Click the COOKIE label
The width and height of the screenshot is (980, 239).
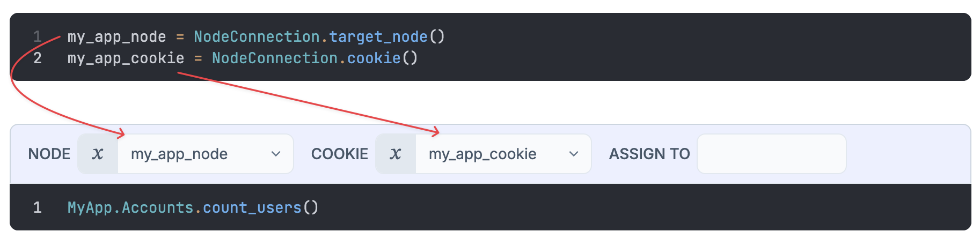339,154
